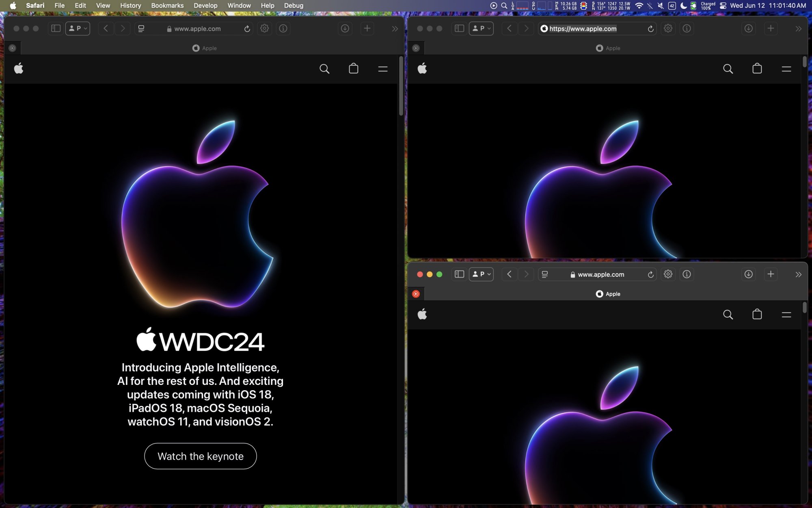This screenshot has height=508, width=812.
Task: Expand the toolbar overflow chevrons in the top-right window
Action: point(798,29)
